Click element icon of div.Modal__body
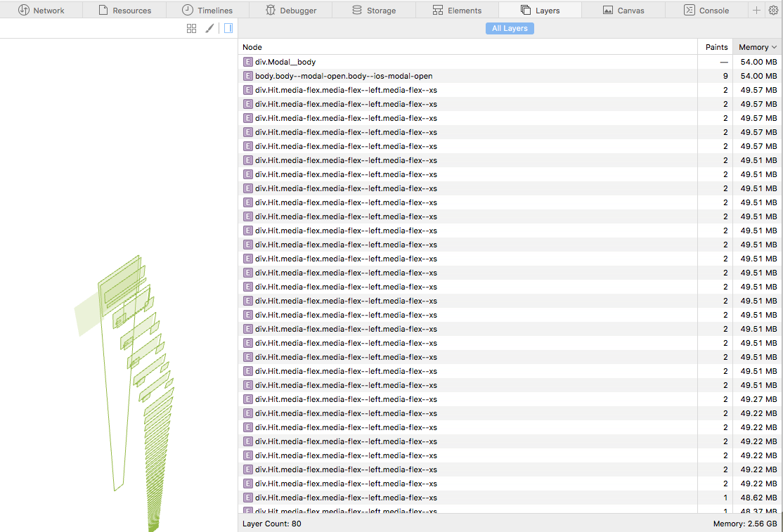 [x=247, y=62]
